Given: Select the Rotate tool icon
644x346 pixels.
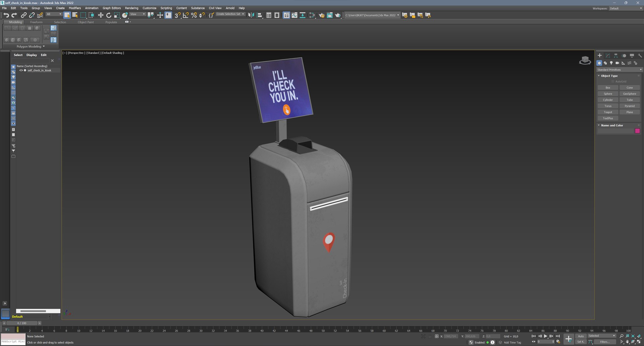Looking at the screenshot, I should [x=109, y=15].
